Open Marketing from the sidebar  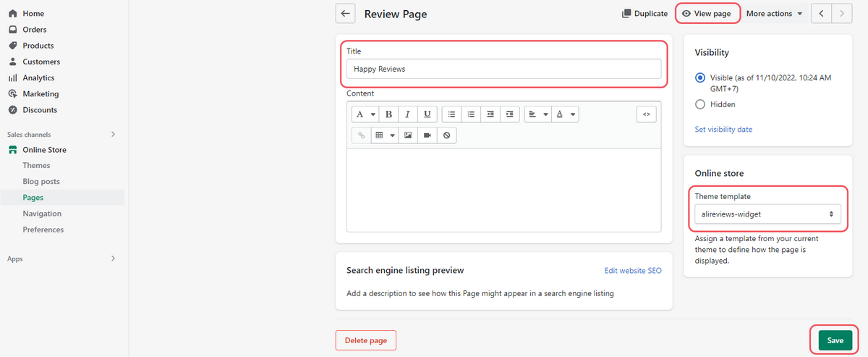(x=41, y=93)
